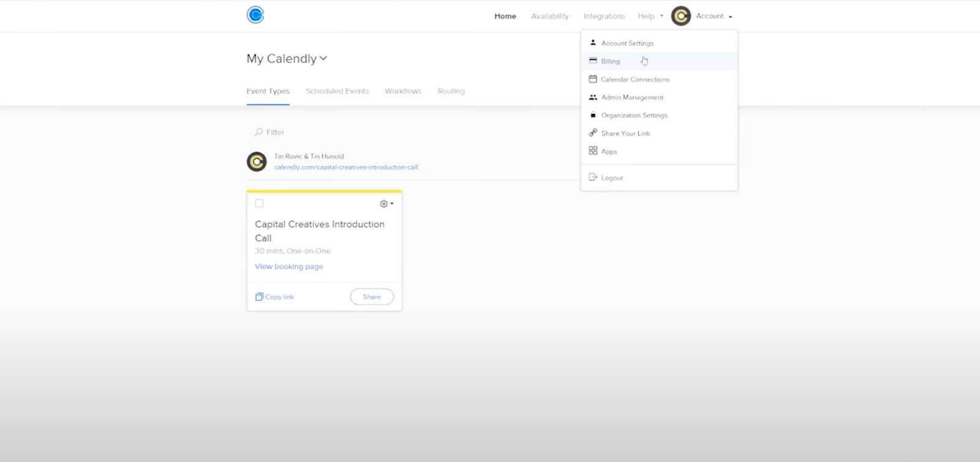Click the people icon beside Admin Management
Screen dimensions: 980x462
tap(593, 97)
